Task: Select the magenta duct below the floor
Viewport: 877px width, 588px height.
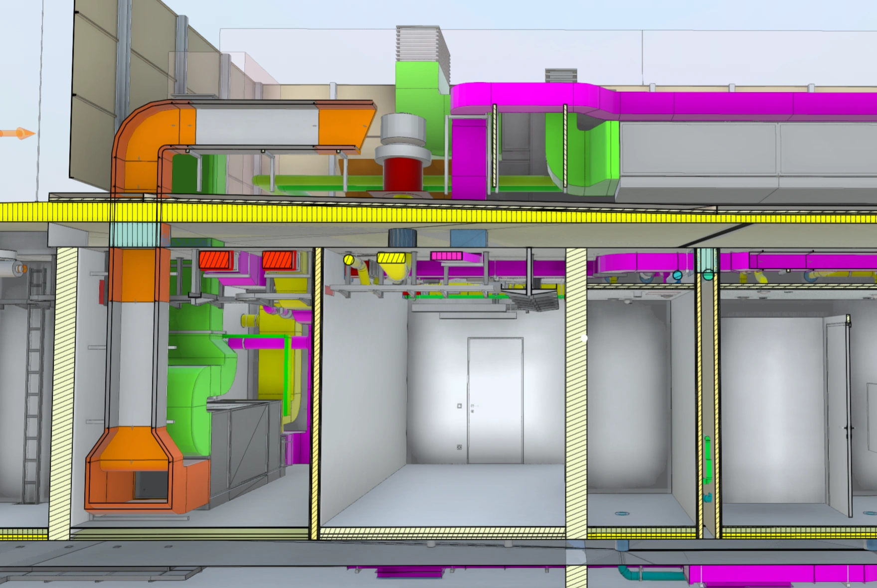Action: tap(780, 574)
